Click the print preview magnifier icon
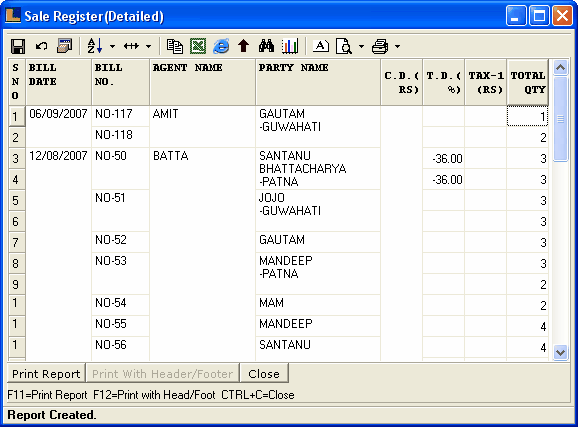Viewport: 578px width, 427px height. coord(344,46)
